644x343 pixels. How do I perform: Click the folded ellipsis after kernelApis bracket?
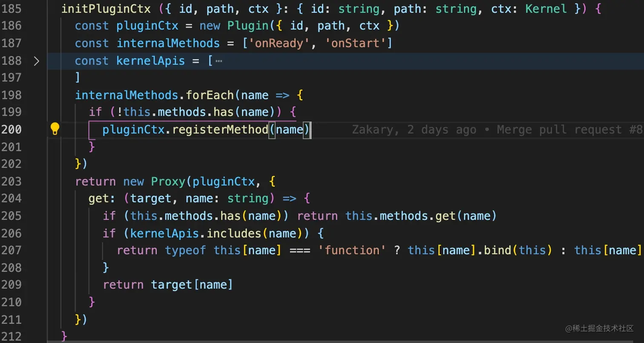coord(219,61)
